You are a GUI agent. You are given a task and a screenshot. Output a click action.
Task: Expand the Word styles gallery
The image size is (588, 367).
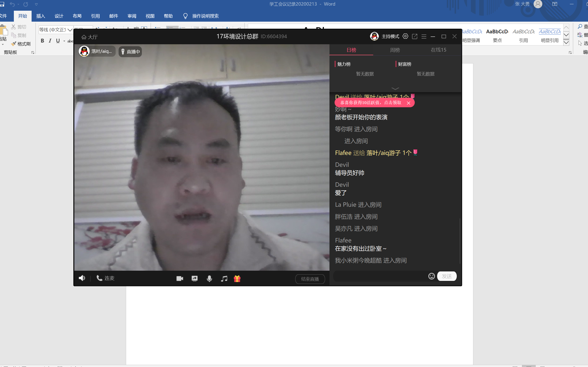[x=566, y=43]
